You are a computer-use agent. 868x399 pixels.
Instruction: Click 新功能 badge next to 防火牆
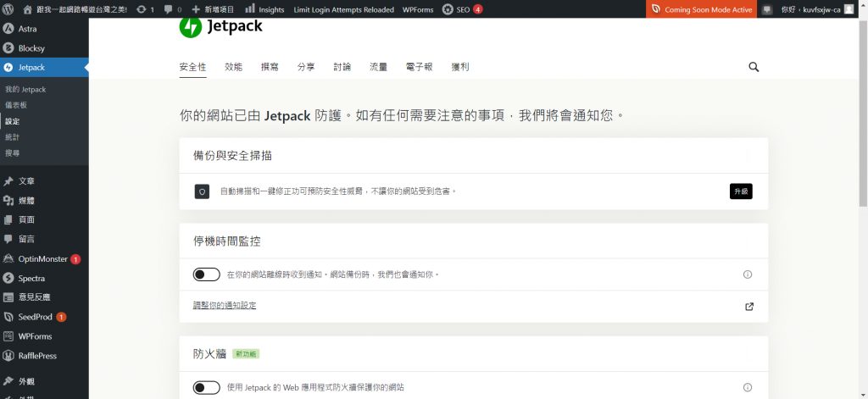click(x=246, y=354)
